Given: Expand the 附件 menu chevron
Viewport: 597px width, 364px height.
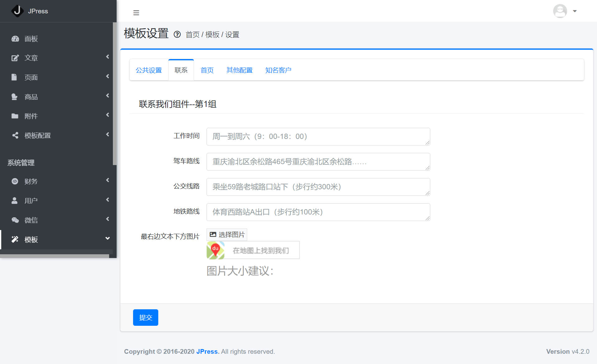Looking at the screenshot, I should [x=108, y=115].
